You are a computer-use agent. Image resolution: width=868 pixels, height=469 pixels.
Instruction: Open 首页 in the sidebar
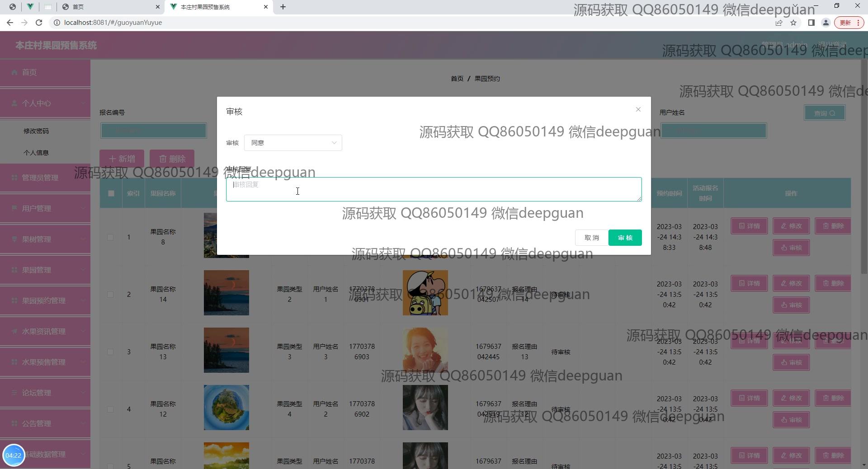pos(45,72)
